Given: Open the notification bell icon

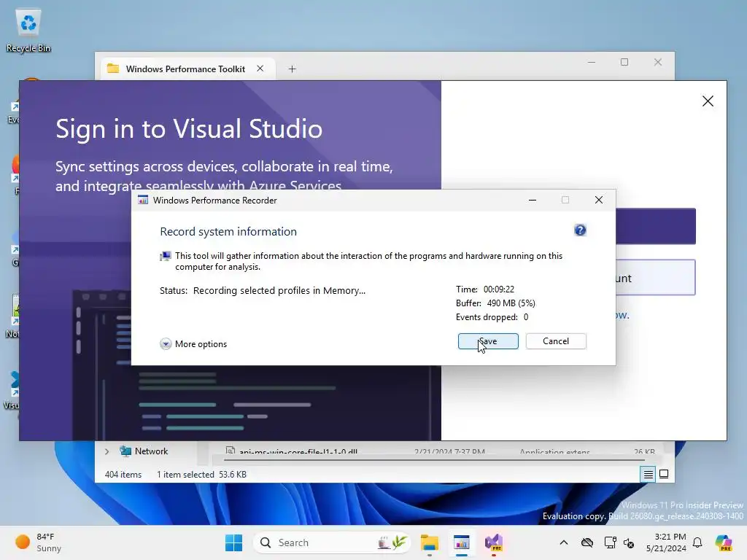Looking at the screenshot, I should pos(697,542).
